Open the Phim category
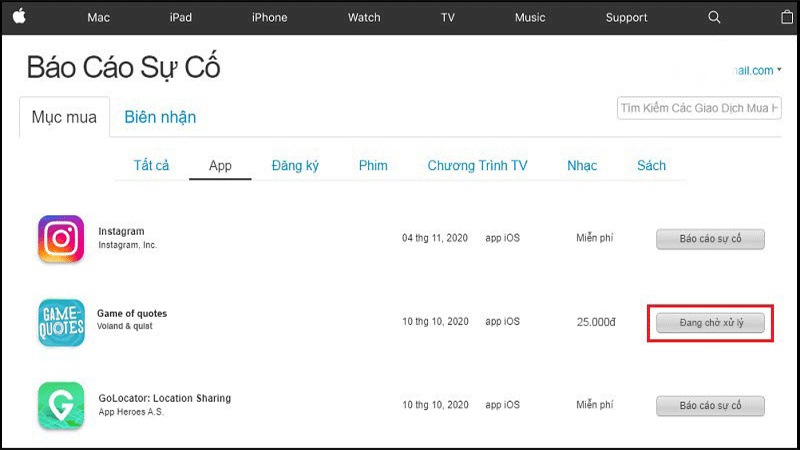 click(373, 165)
